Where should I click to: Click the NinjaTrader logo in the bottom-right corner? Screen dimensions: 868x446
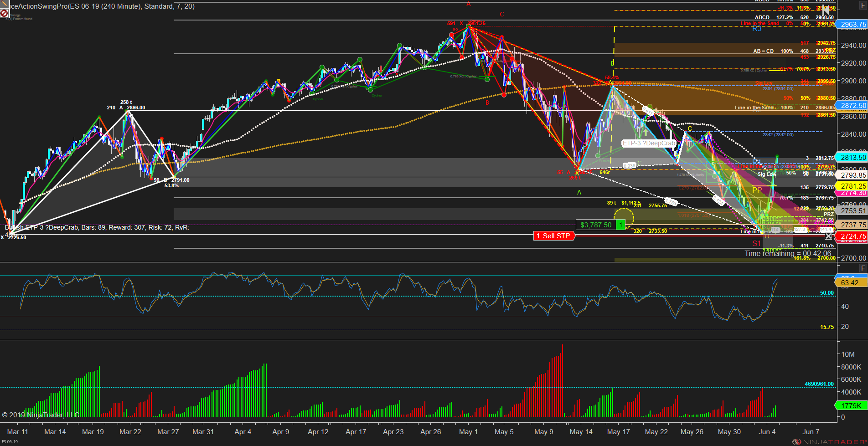tap(829, 442)
